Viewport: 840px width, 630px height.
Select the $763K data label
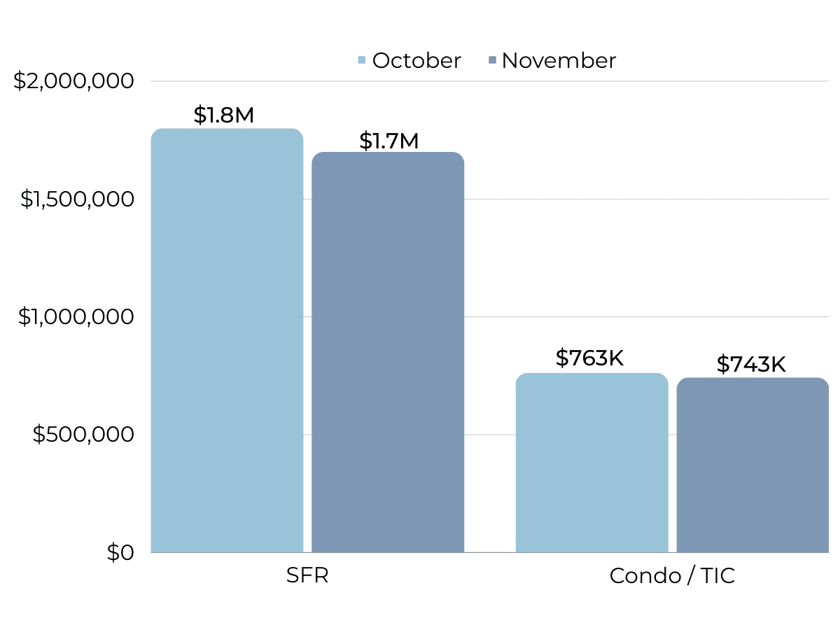[x=589, y=358]
